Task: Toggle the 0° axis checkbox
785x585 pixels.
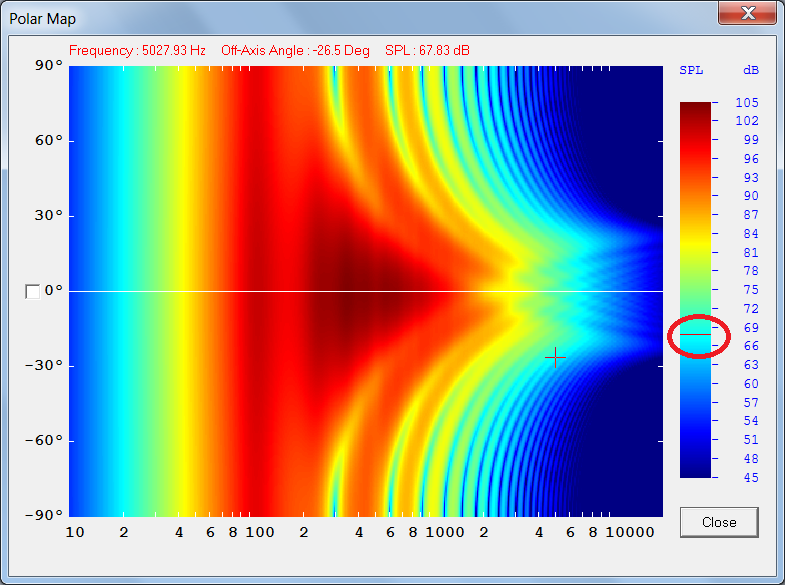Action: [33, 292]
